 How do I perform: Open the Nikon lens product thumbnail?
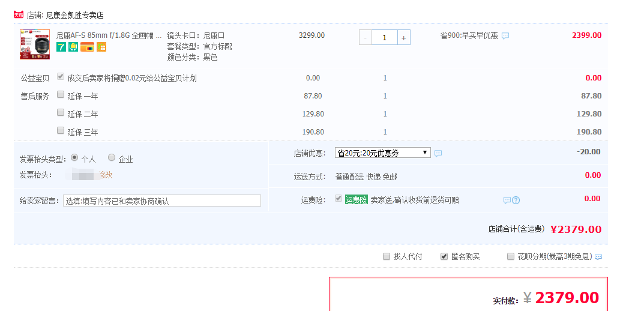coord(35,44)
